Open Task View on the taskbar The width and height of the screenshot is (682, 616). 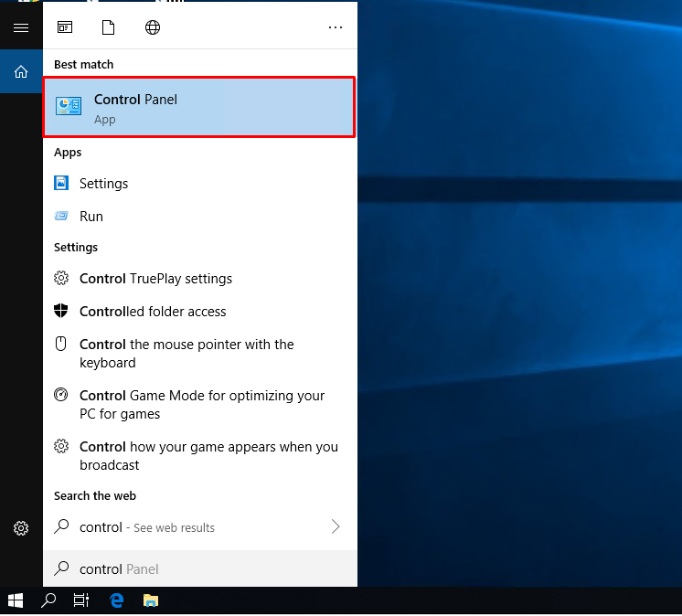(x=81, y=600)
